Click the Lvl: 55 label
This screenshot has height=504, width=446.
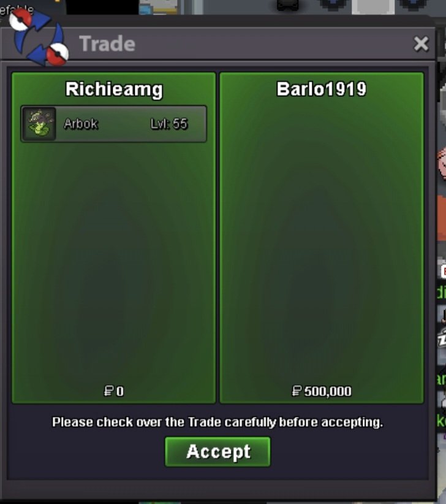coord(169,124)
